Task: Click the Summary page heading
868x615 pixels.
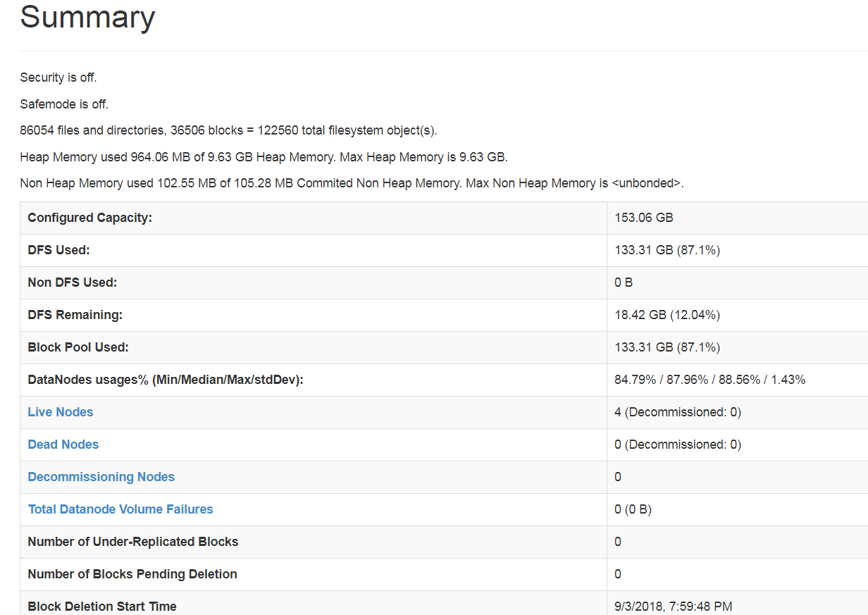Action: point(87,18)
